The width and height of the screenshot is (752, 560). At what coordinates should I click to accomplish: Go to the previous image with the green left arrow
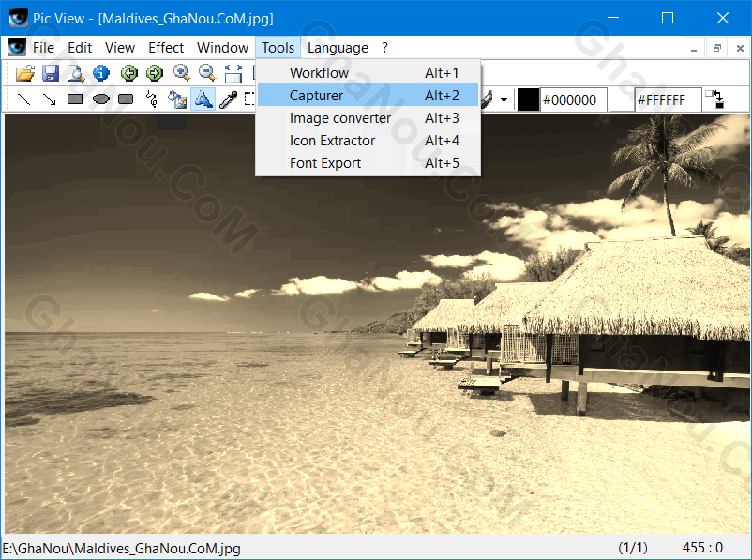pos(129,73)
